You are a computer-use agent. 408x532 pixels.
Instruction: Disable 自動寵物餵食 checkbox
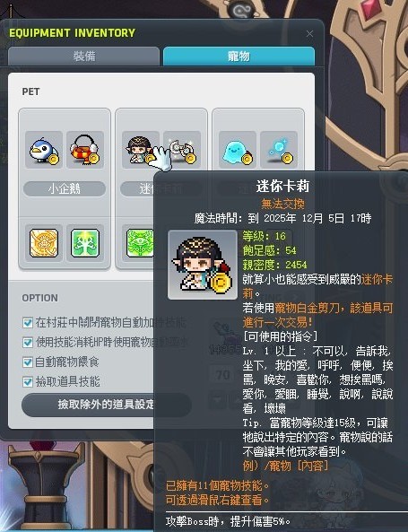point(28,362)
